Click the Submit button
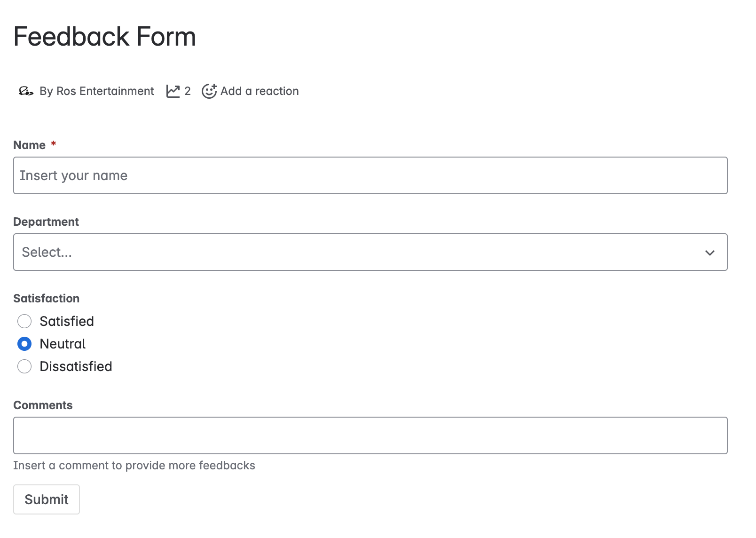The height and width of the screenshot is (538, 756). tap(46, 499)
